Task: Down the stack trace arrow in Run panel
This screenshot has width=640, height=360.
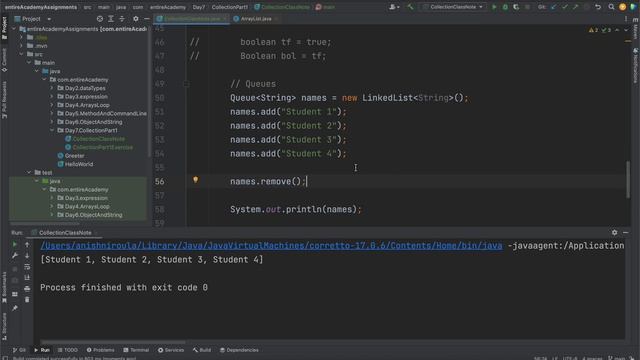Action: (x=27, y=256)
